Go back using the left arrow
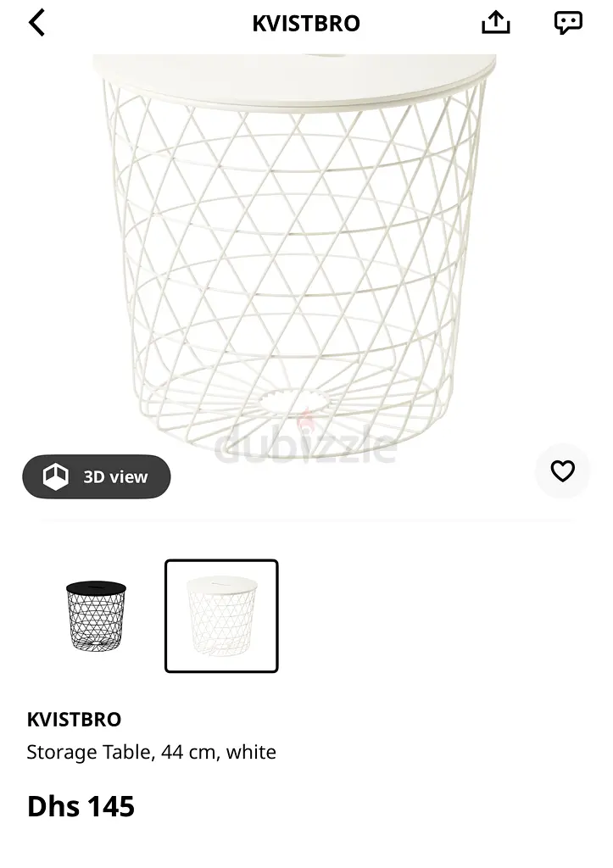 pos(36,23)
